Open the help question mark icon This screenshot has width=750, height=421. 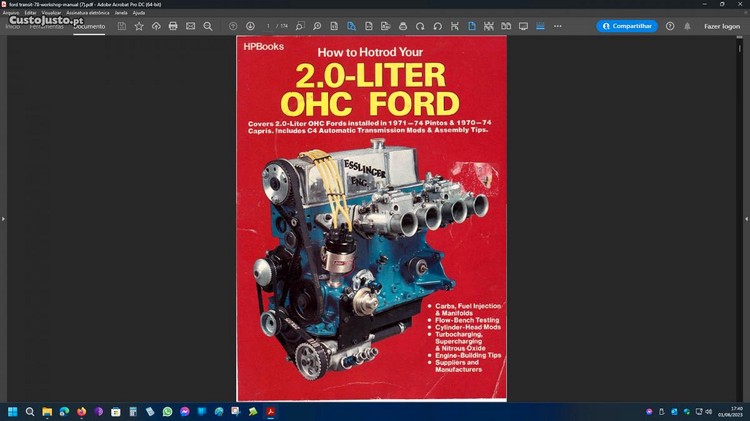click(x=670, y=26)
